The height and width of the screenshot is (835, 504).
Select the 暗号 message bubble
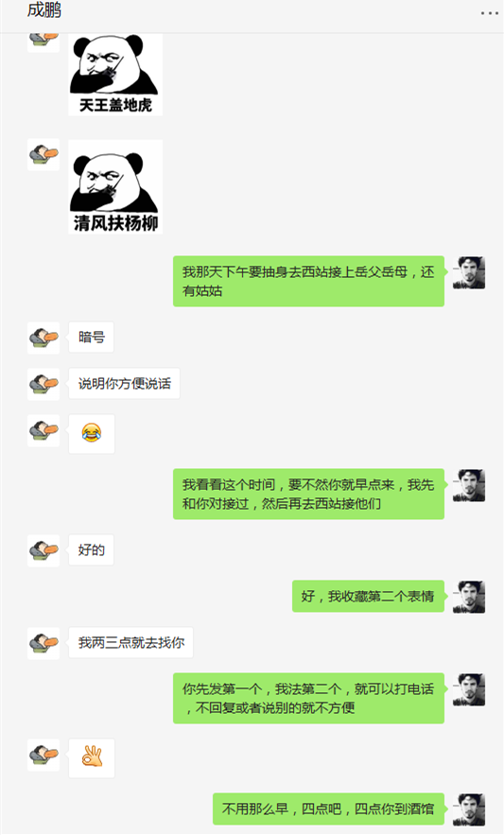[x=91, y=338]
